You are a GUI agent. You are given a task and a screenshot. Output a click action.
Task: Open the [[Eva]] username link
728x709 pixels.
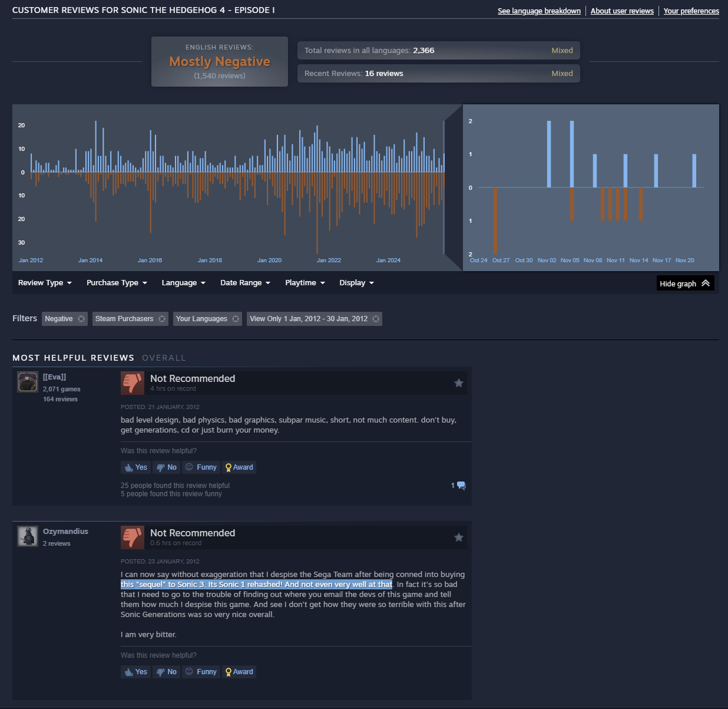(54, 377)
